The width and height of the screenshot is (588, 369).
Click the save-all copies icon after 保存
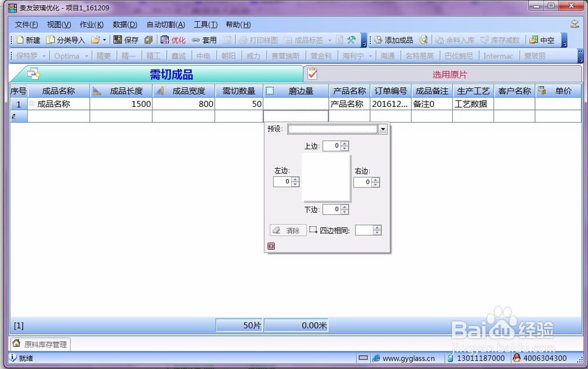point(149,40)
